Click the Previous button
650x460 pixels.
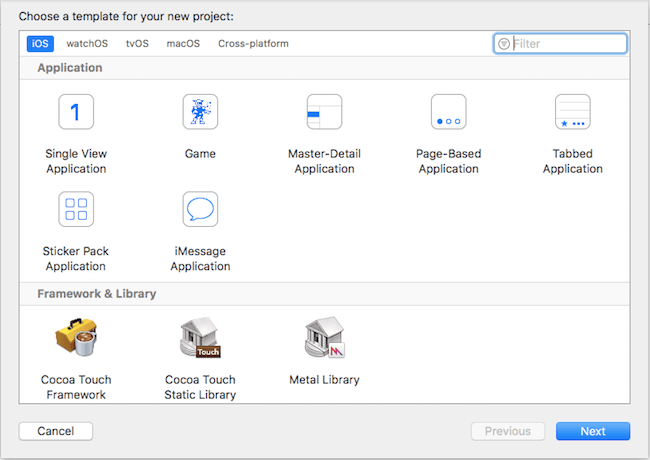click(508, 431)
